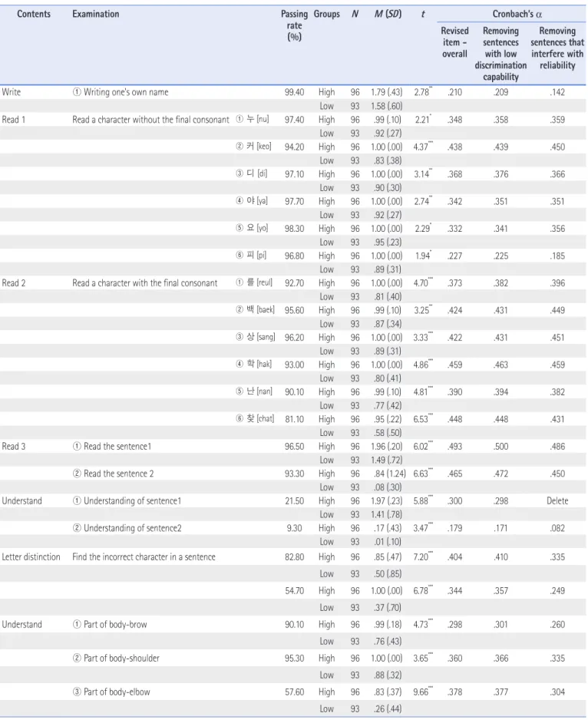Screen dimensions: 588x723
Task: Click the character item '누 [nu]'
Action: [253, 119]
